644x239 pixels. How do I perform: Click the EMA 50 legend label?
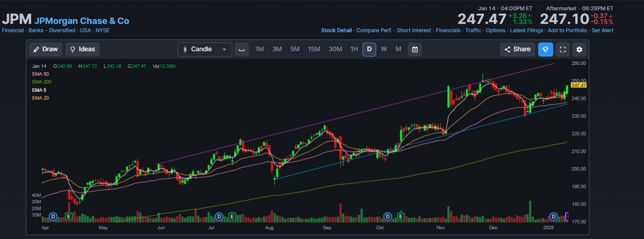pos(40,74)
